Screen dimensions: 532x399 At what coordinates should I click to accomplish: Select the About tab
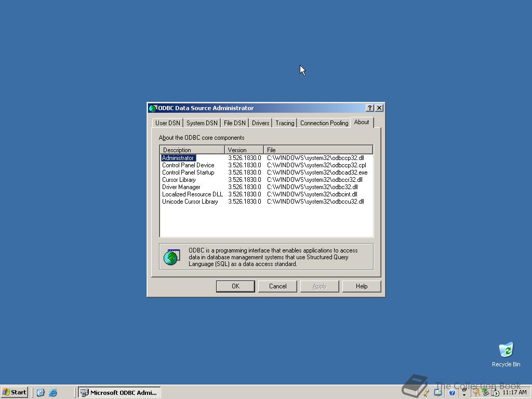click(x=362, y=122)
